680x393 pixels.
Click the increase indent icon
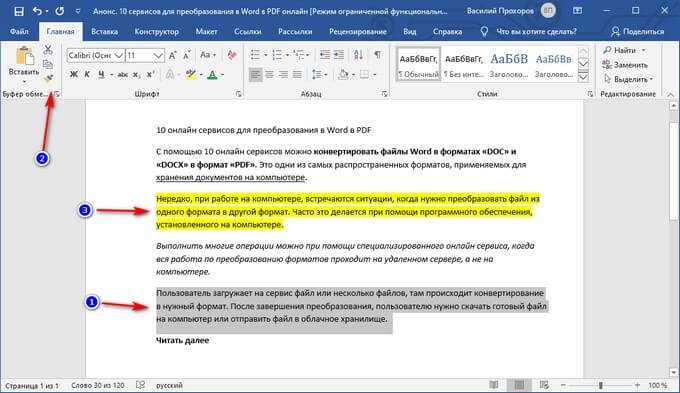(x=339, y=55)
